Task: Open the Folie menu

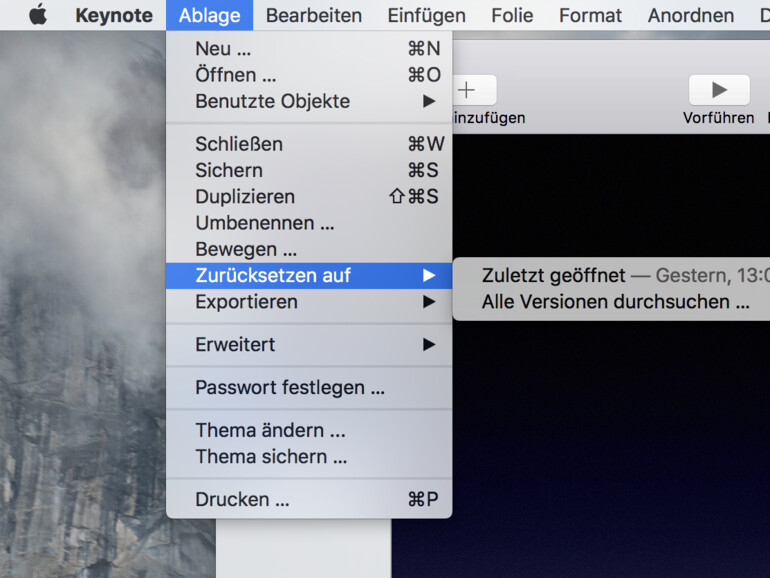Action: tap(512, 15)
